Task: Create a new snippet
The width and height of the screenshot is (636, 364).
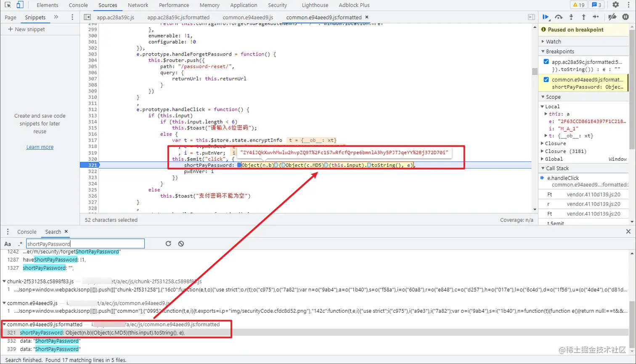Action: pyautogui.click(x=26, y=29)
